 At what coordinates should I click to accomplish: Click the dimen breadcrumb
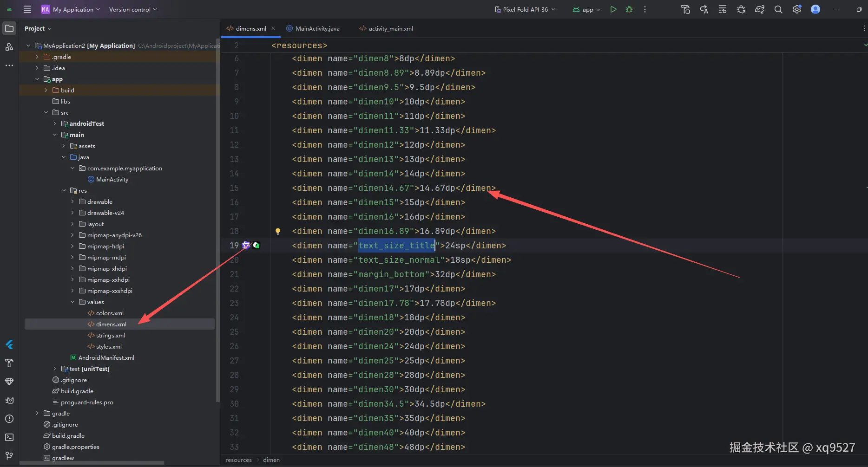pos(271,460)
